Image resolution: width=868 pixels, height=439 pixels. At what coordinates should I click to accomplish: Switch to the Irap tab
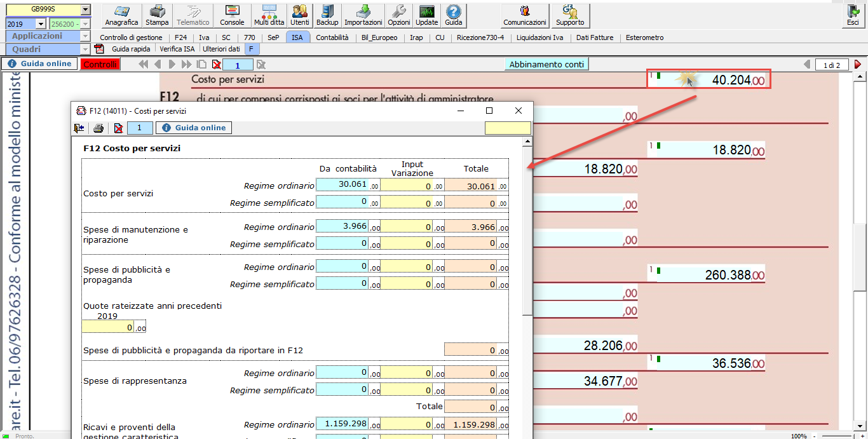(x=416, y=37)
